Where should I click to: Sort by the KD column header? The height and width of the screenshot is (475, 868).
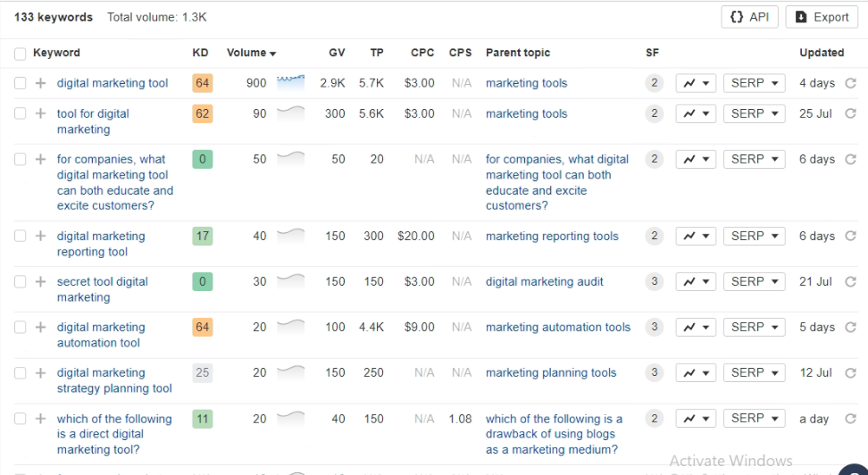pyautogui.click(x=200, y=53)
